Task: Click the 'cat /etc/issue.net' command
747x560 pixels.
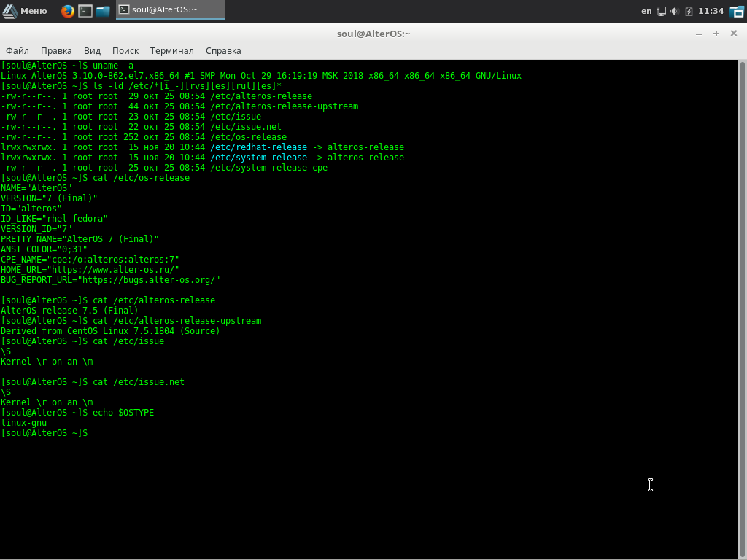Action: coord(139,382)
